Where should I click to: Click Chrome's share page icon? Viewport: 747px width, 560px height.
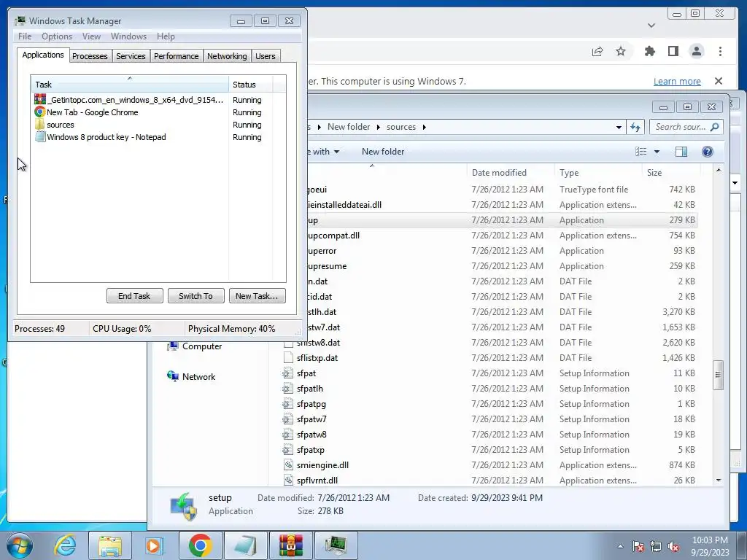click(597, 52)
